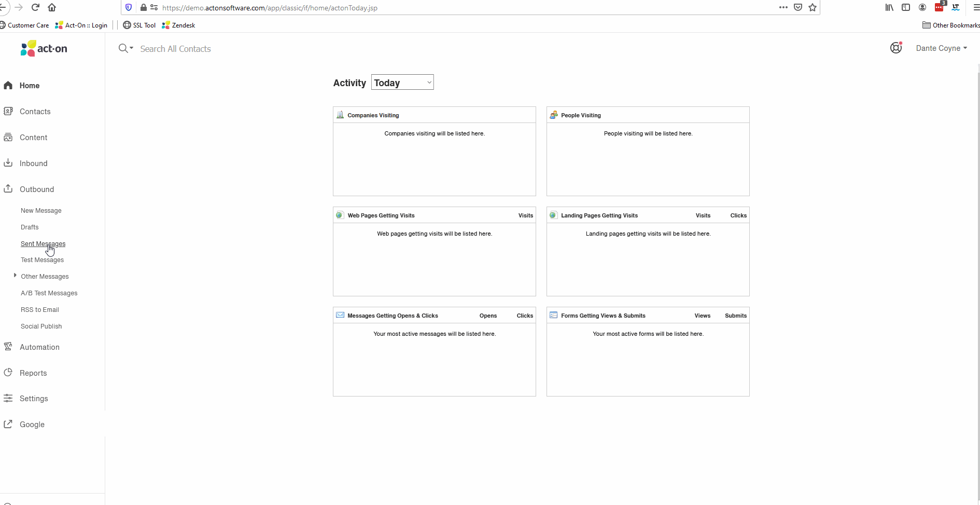The height and width of the screenshot is (505, 980).
Task: Open Dante Coyne user menu
Action: click(942, 48)
